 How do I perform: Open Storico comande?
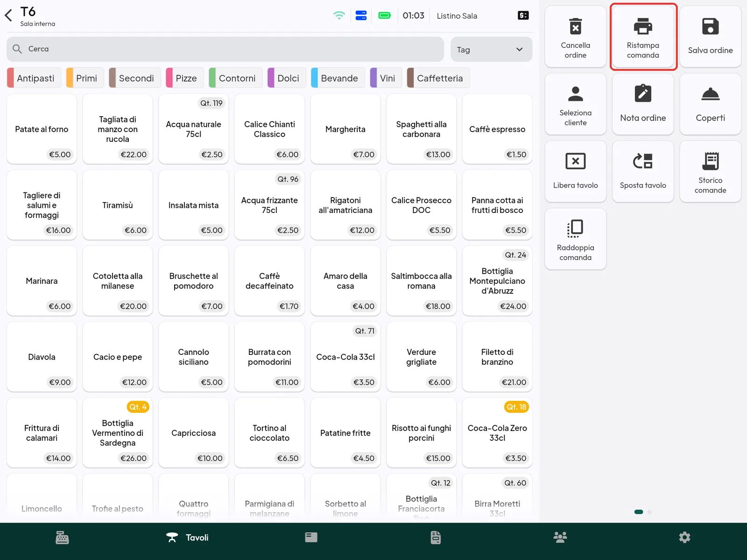711,171
